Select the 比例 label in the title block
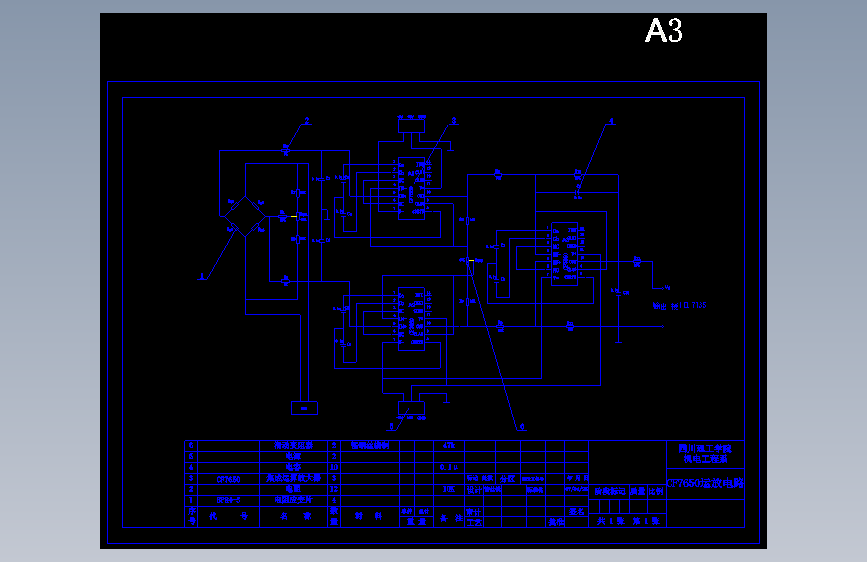The width and height of the screenshot is (867, 562). 656,491
